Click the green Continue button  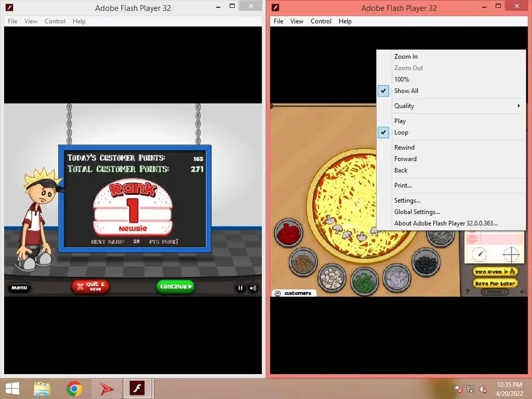coord(176,286)
